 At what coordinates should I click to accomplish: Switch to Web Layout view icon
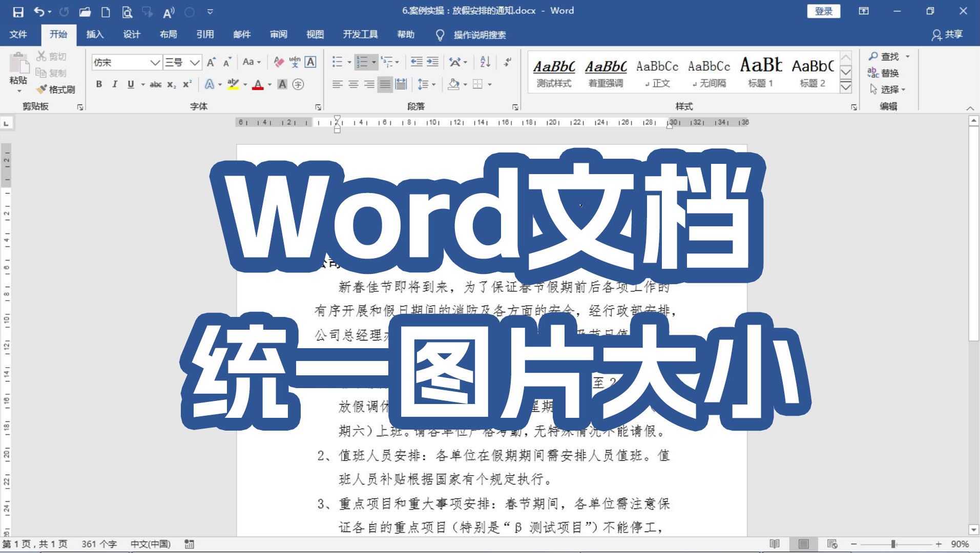coord(832,544)
